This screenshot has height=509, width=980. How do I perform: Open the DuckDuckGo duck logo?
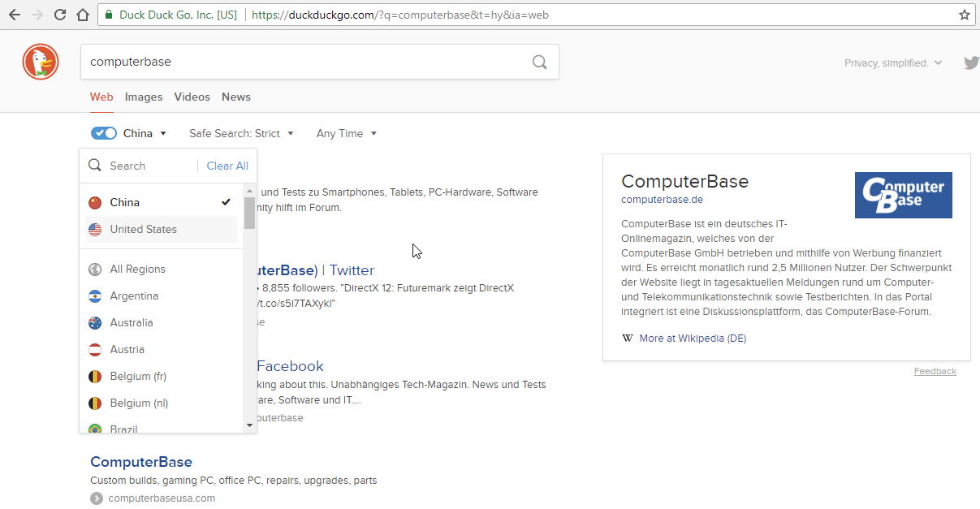[x=41, y=62]
